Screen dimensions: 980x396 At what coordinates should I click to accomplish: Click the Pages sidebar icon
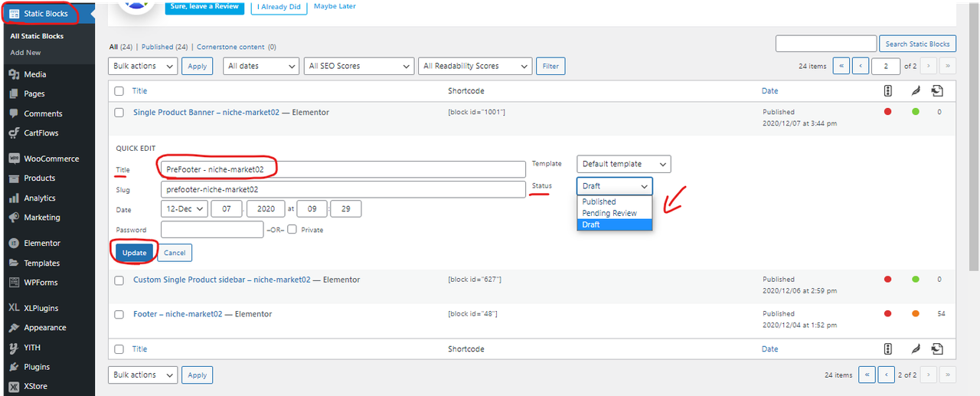coord(14,93)
